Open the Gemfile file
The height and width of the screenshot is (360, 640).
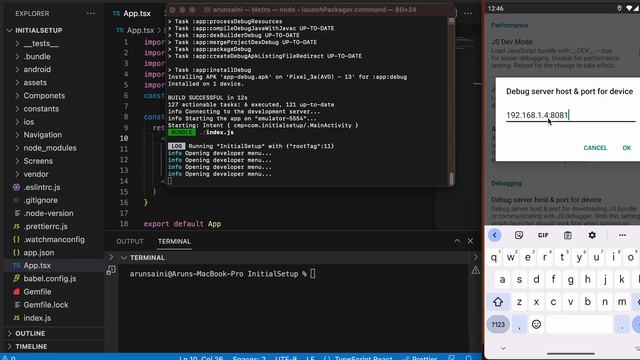point(37,291)
